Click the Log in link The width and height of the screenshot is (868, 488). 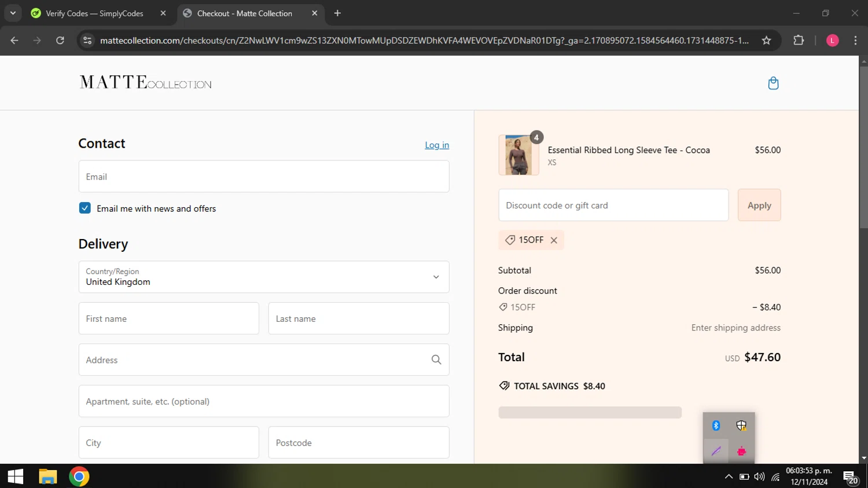pyautogui.click(x=437, y=145)
